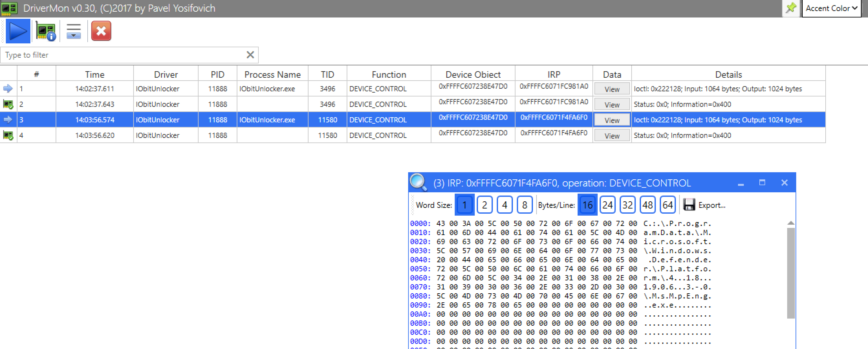Start monitoring with the blue play button
This screenshot has height=349, width=868.
click(x=18, y=31)
